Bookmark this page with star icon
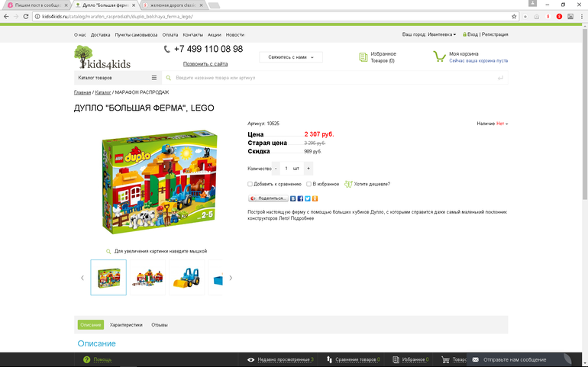 click(x=514, y=17)
